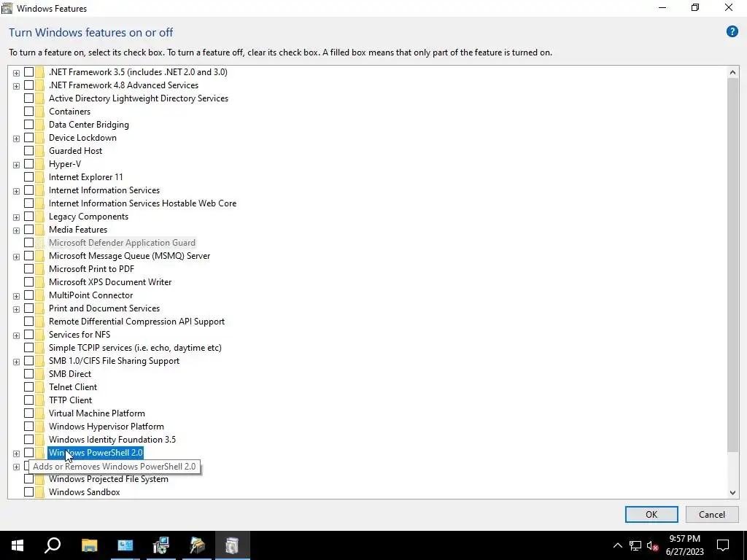Select Windows Projected File System
Screen dimensions: 747x560
pos(108,479)
